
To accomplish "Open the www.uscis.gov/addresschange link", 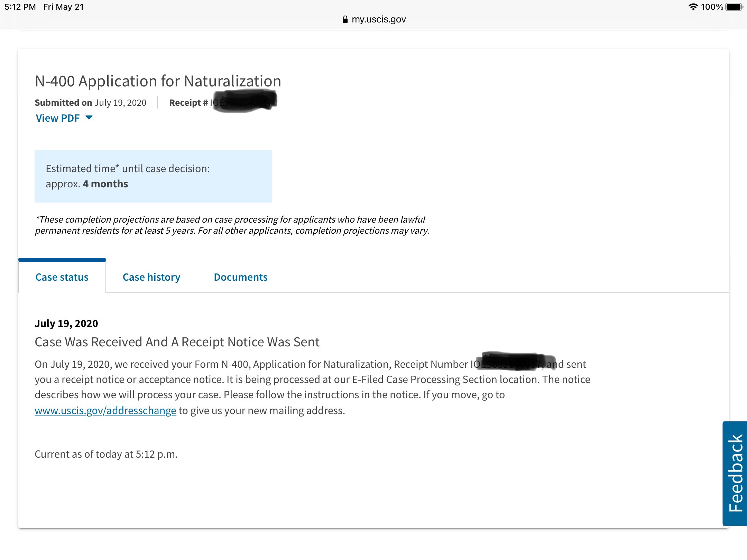I will [105, 411].
